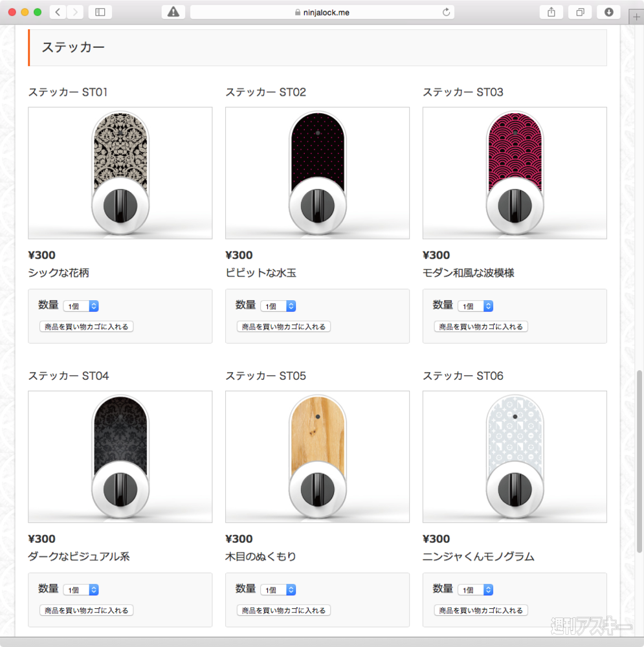This screenshot has height=647, width=644.
Task: Click the ST04 dark pattern sticker image
Action: click(x=120, y=457)
